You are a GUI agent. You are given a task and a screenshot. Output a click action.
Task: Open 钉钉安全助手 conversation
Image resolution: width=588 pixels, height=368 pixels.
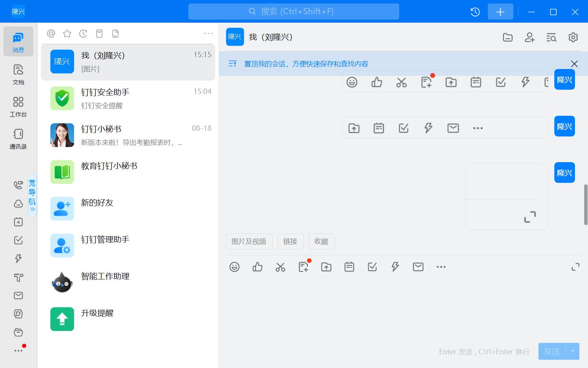pos(128,99)
